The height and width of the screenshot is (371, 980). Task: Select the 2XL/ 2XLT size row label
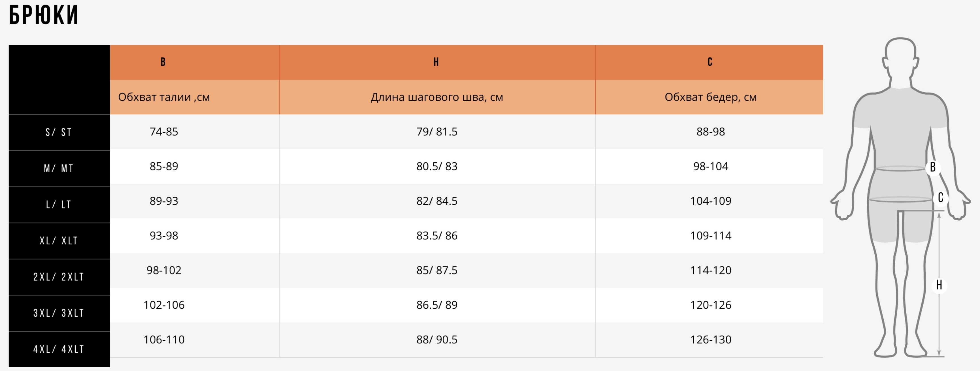click(59, 277)
